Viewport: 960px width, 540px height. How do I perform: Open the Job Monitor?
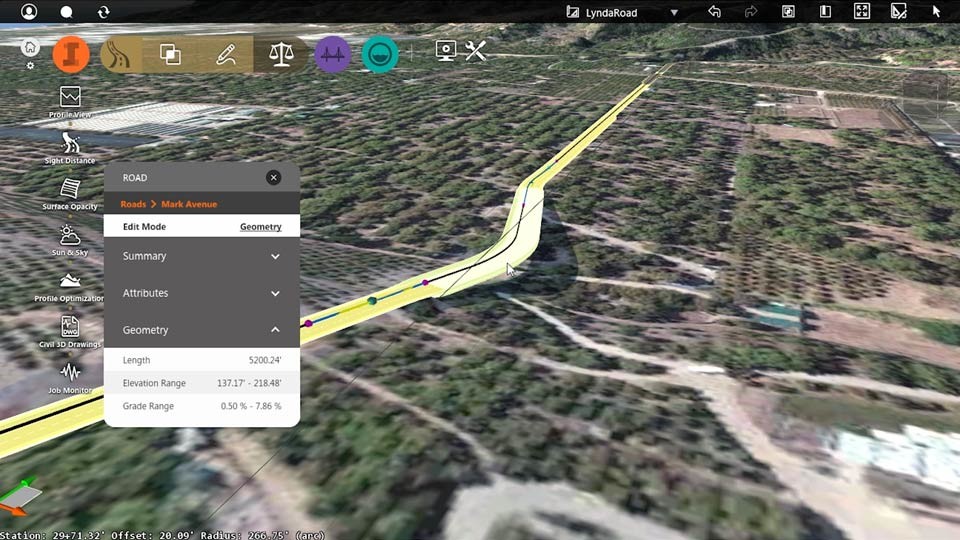click(70, 378)
